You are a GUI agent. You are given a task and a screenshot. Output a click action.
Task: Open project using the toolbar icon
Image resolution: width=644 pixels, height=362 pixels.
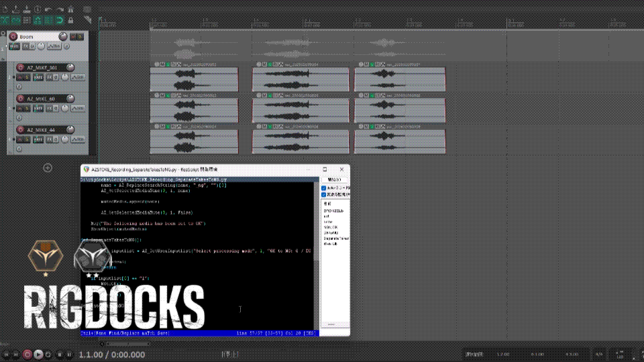[x=15, y=9]
